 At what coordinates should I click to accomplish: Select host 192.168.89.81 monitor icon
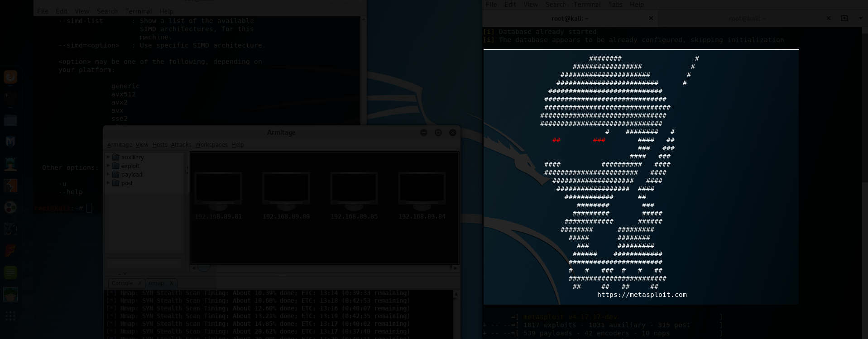point(218,191)
